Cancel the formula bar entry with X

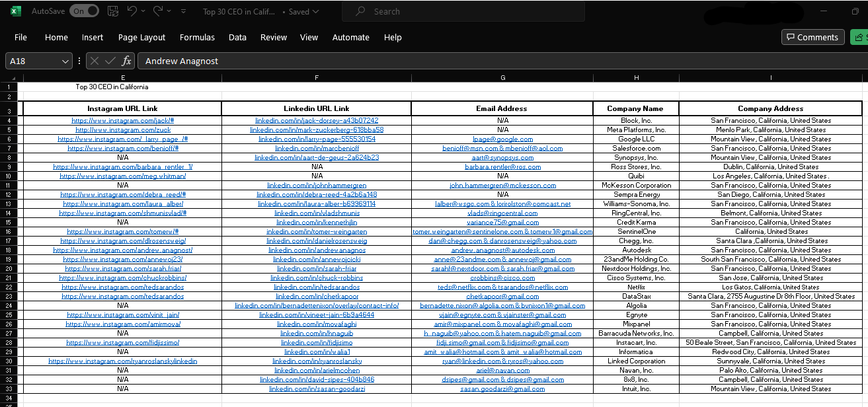coord(95,61)
